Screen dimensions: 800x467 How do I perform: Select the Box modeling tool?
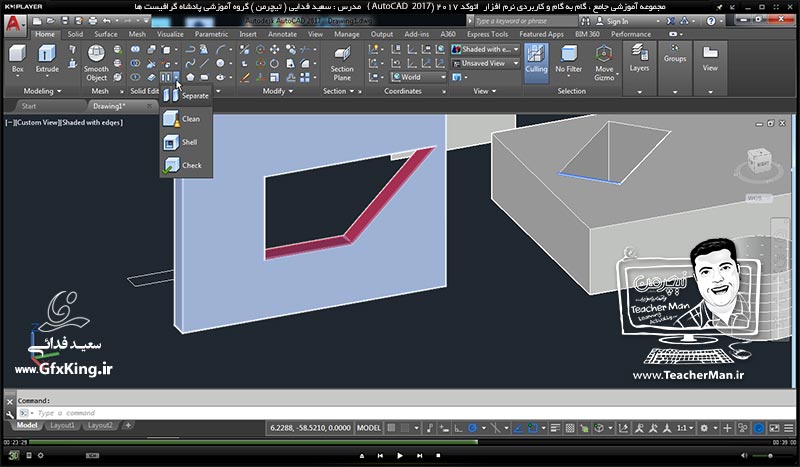coord(17,58)
